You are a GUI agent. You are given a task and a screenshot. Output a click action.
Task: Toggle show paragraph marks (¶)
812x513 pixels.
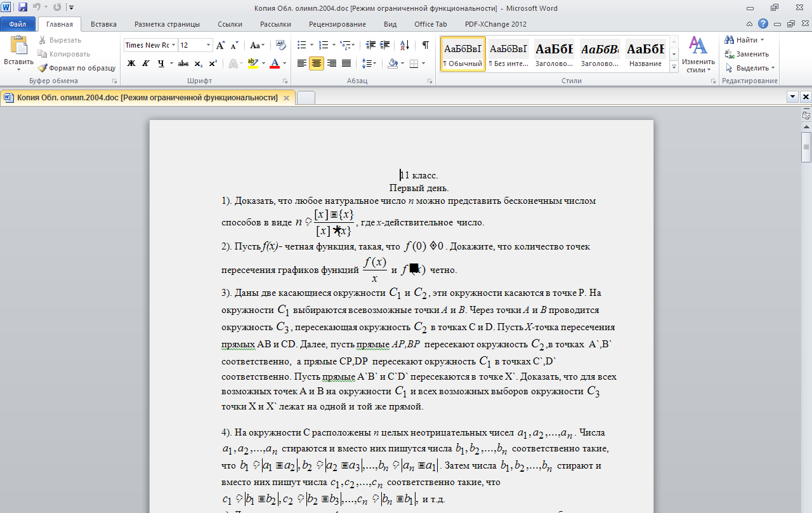425,45
